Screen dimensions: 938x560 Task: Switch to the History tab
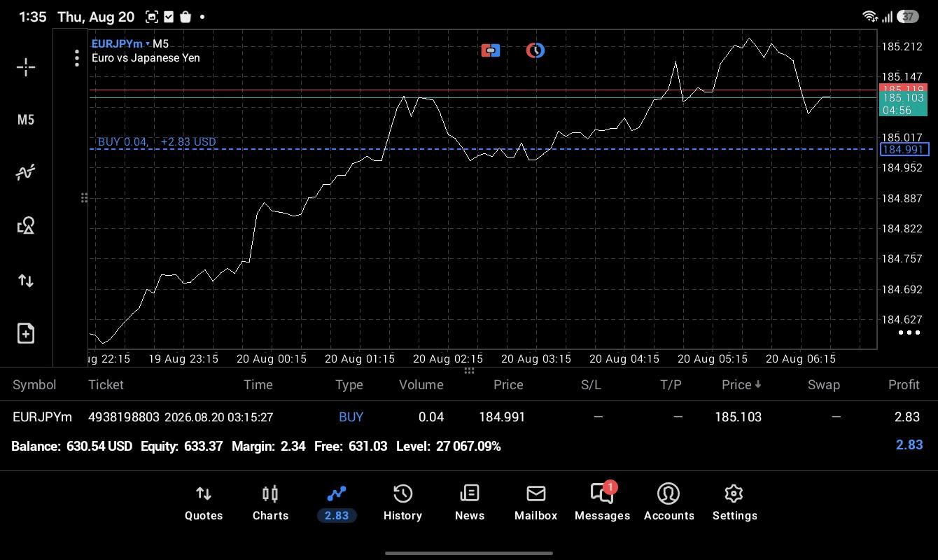[x=402, y=503]
